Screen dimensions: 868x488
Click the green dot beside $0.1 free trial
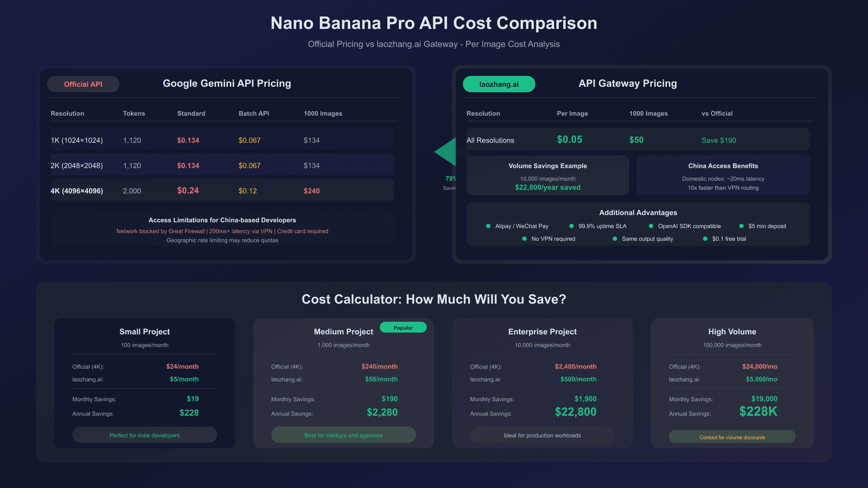[705, 239]
